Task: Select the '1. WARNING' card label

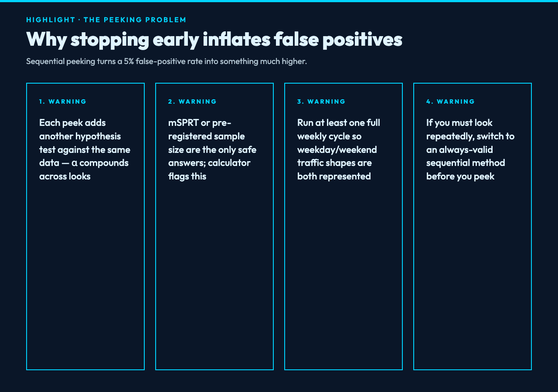Action: point(63,101)
